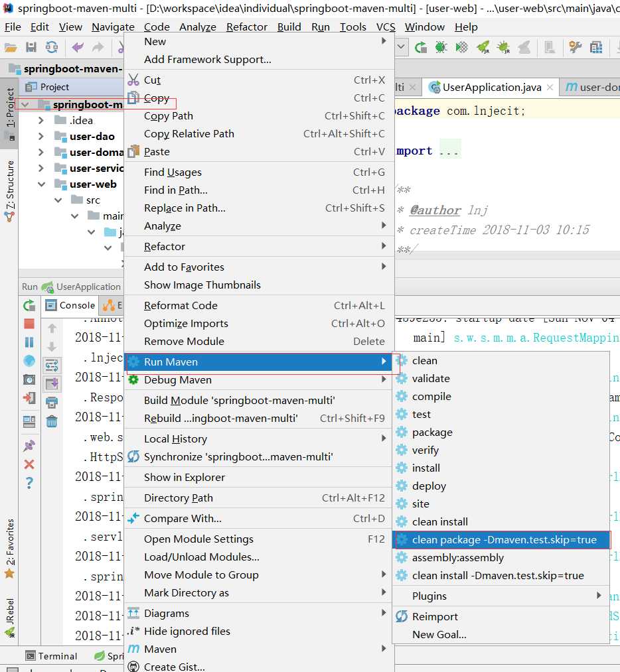Open the Build menu
Screen dimensions: 620x672
click(x=289, y=27)
